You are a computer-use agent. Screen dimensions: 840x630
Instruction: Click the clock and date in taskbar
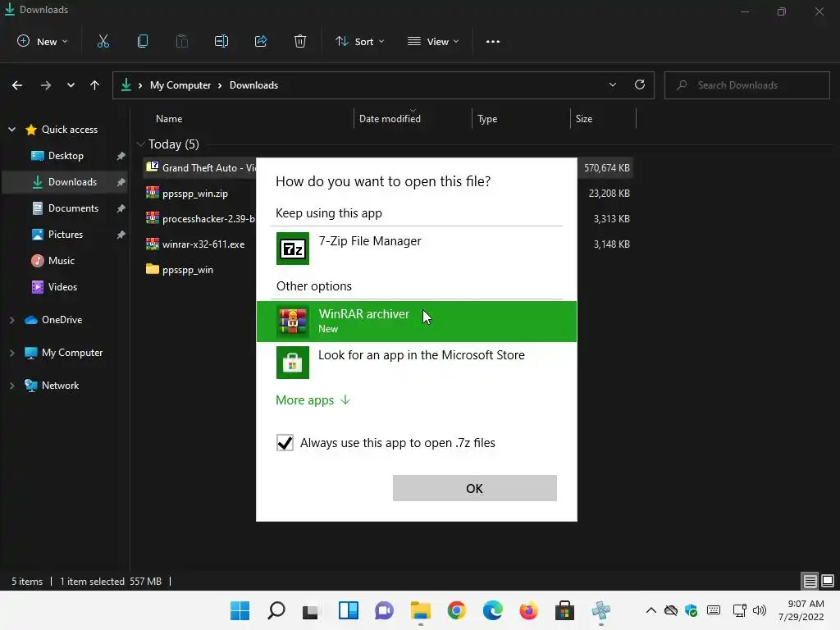[x=801, y=610]
